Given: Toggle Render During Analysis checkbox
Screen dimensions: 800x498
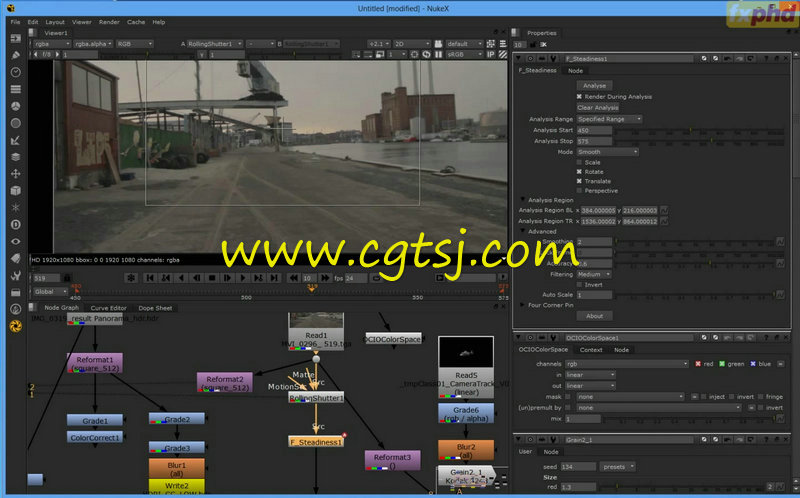Looking at the screenshot, I should coord(579,96).
